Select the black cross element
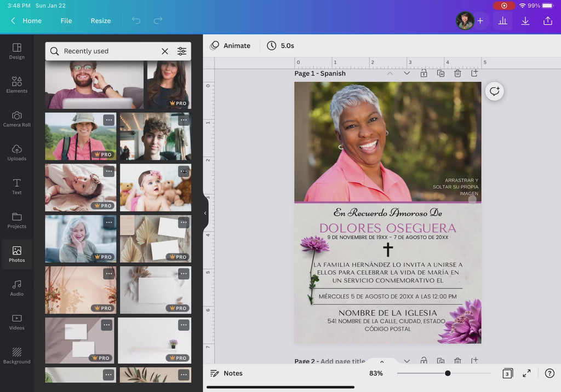 388,249
